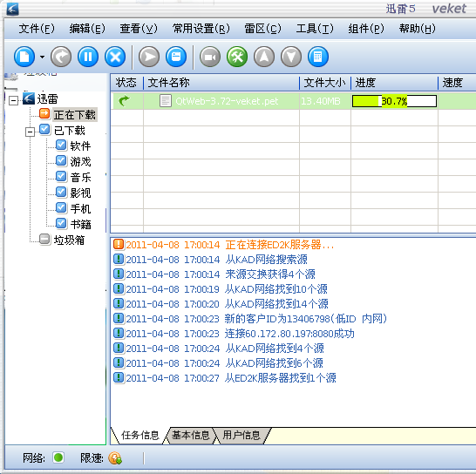The width and height of the screenshot is (476, 474).
Task: Open the 帮助(H) menu
Action: [x=418, y=29]
